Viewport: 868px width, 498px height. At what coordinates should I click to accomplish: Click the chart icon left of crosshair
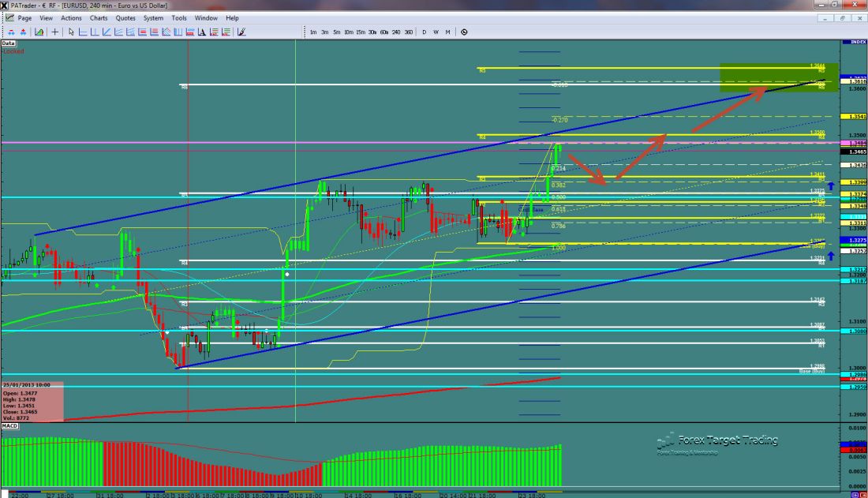[39, 32]
